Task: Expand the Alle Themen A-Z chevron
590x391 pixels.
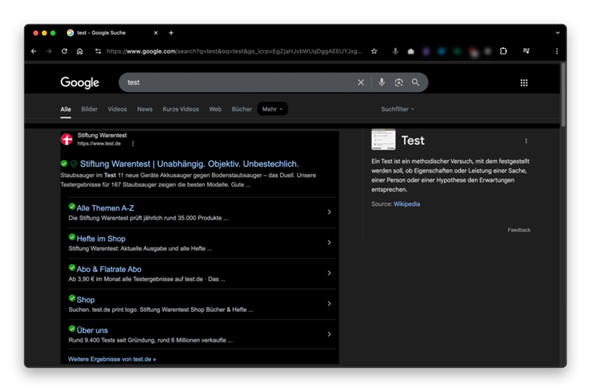Action: [x=329, y=212]
